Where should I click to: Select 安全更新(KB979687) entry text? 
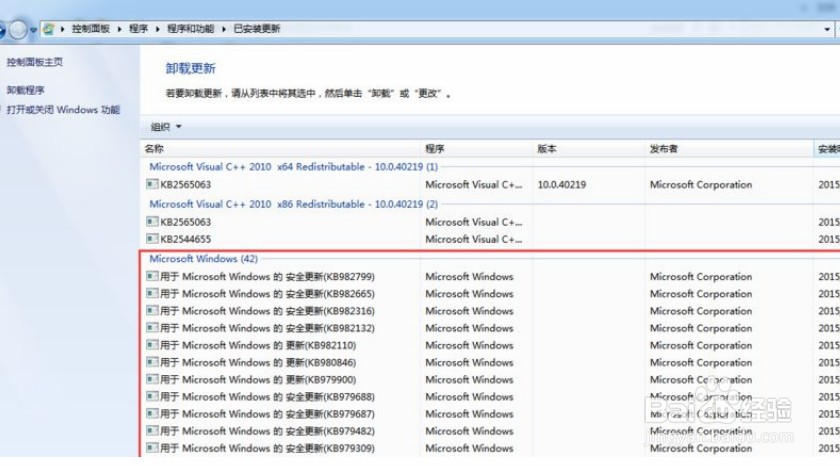(267, 414)
